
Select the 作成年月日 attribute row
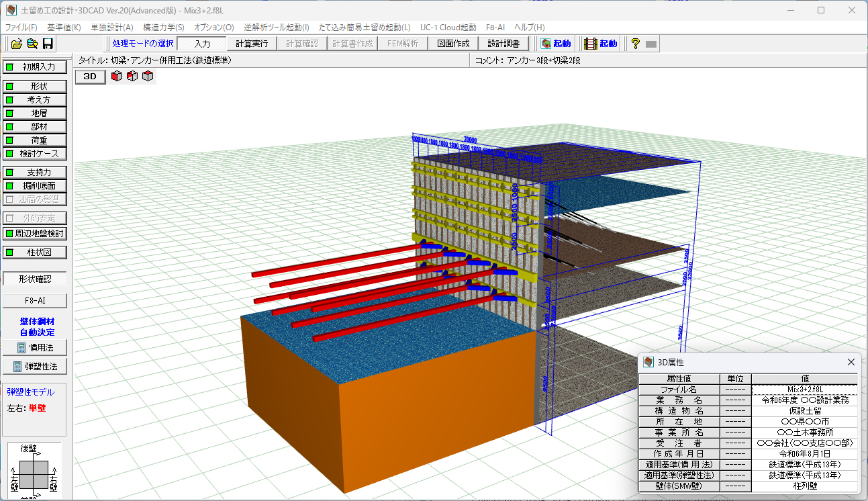click(x=748, y=454)
